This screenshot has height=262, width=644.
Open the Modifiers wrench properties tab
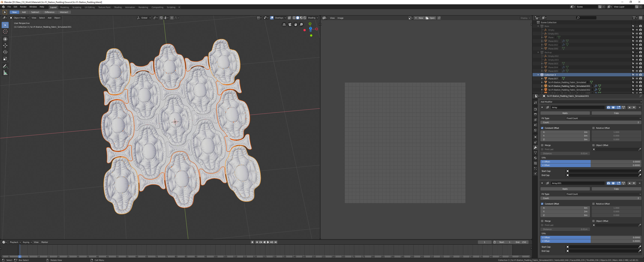535,147
